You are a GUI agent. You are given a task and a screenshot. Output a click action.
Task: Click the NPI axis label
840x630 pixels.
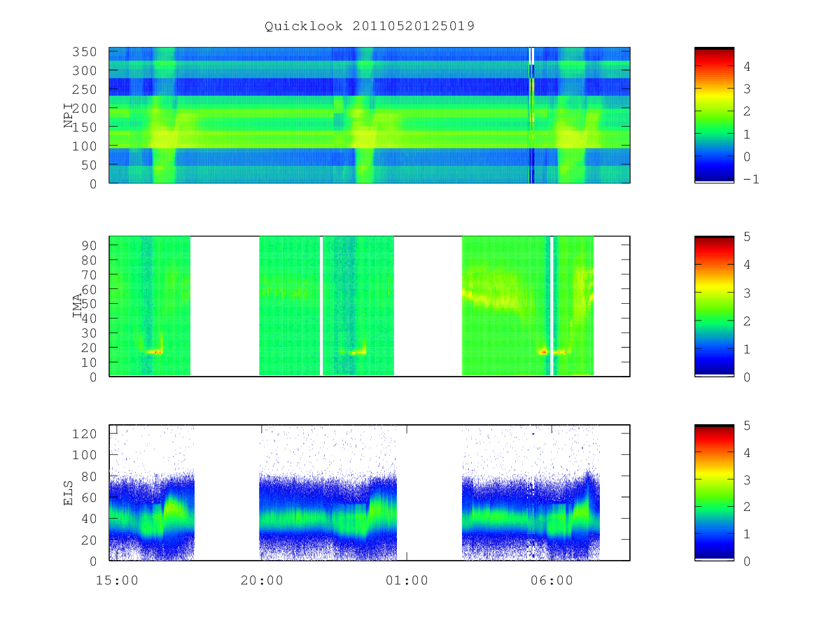(69, 115)
